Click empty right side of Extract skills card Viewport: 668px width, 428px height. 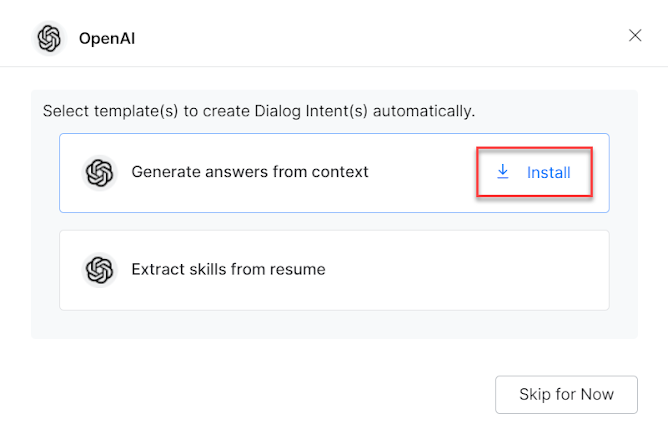(500, 270)
